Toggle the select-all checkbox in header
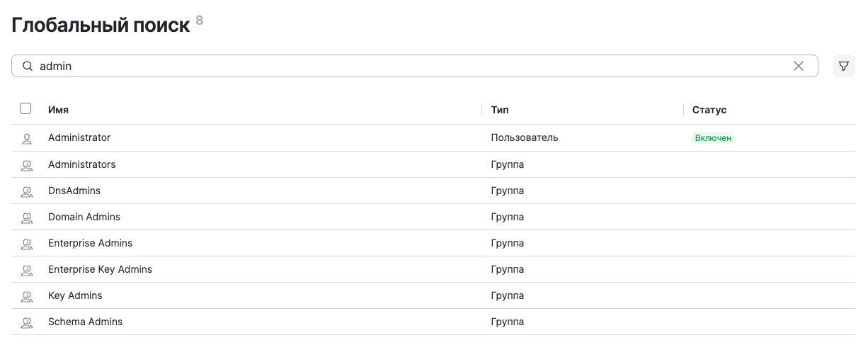 click(x=25, y=109)
